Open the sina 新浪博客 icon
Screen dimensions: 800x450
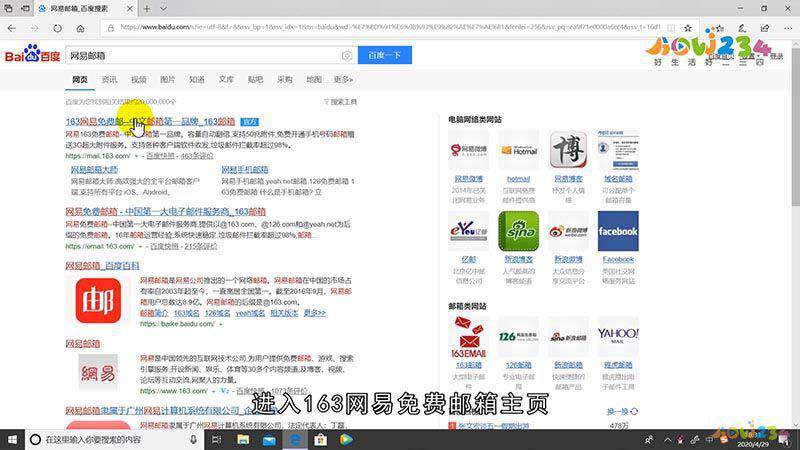518,231
